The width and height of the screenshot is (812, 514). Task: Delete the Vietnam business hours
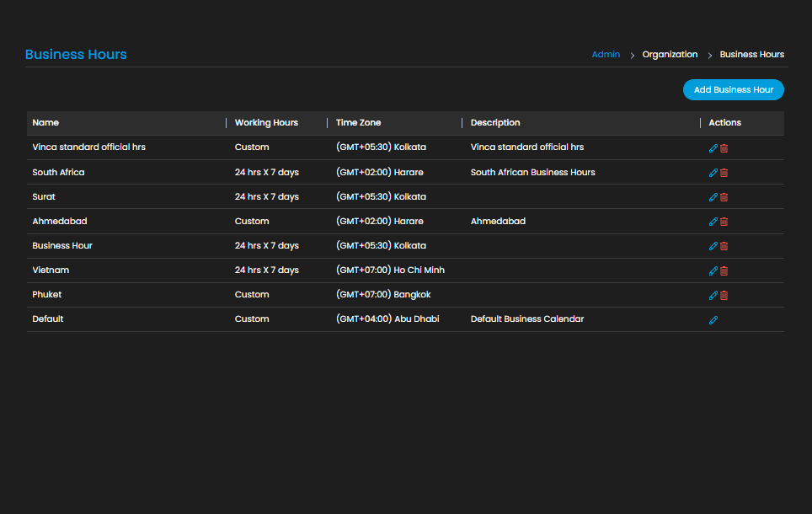pos(724,270)
